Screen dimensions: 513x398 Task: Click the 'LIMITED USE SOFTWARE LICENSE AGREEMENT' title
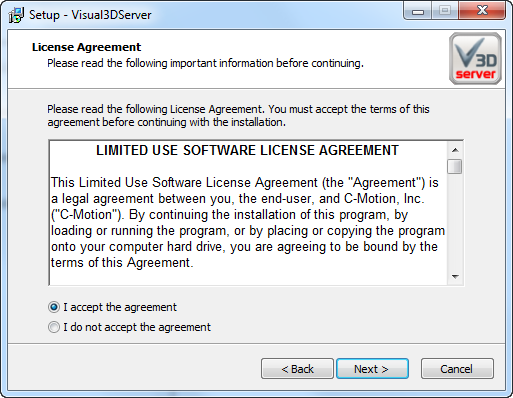247,150
